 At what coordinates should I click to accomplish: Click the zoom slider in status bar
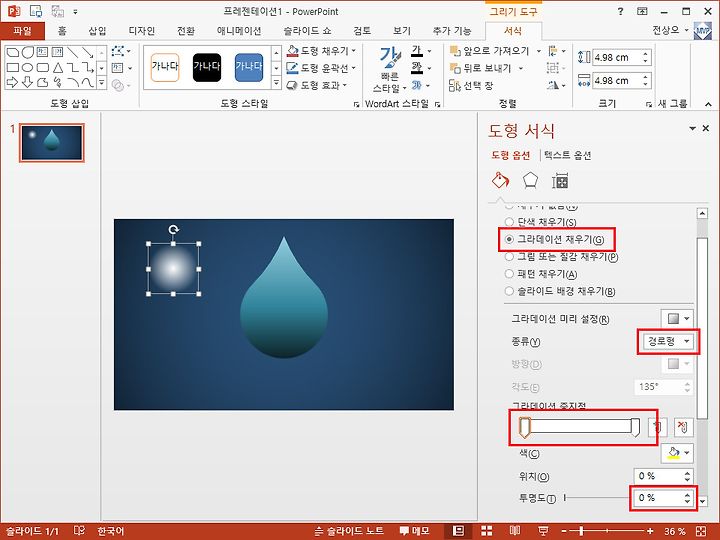(x=607, y=531)
